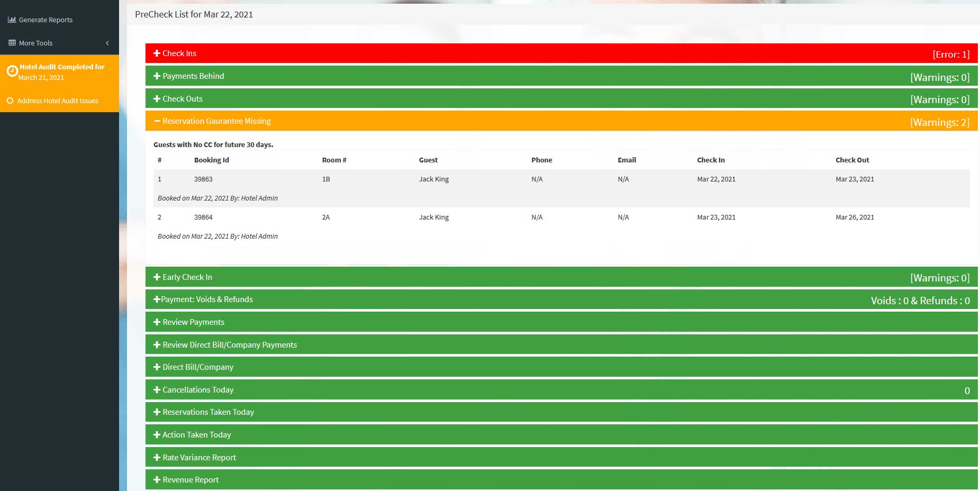Viewport: 980px width, 491px height.
Task: Expand Payment: Voids & Refunds section
Action: [x=561, y=299]
